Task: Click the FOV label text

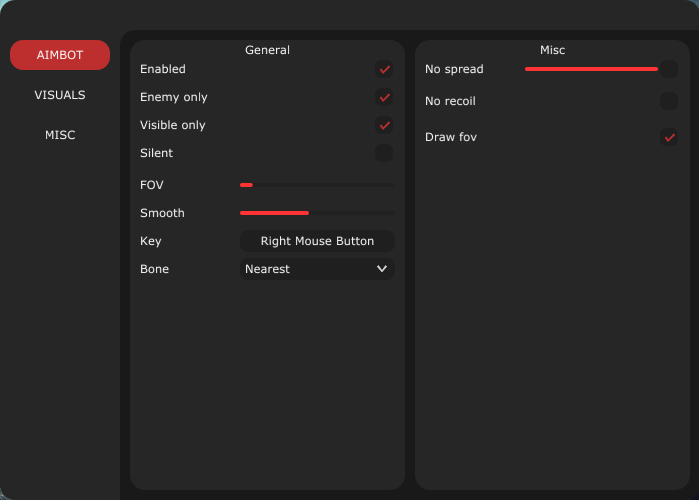Action: pos(152,185)
